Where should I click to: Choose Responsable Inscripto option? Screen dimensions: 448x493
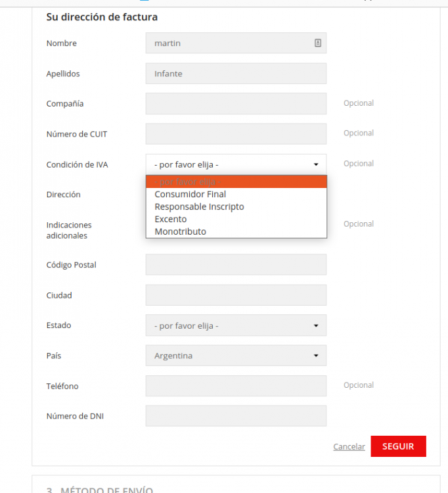pyautogui.click(x=236, y=206)
